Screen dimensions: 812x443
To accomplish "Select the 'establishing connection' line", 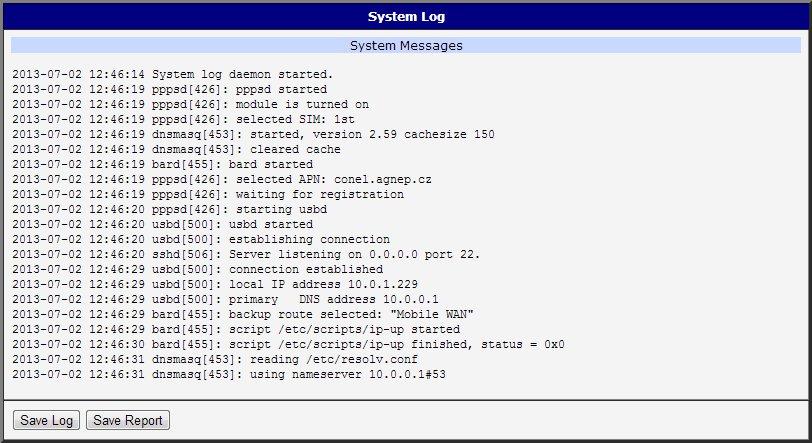I will (201, 240).
